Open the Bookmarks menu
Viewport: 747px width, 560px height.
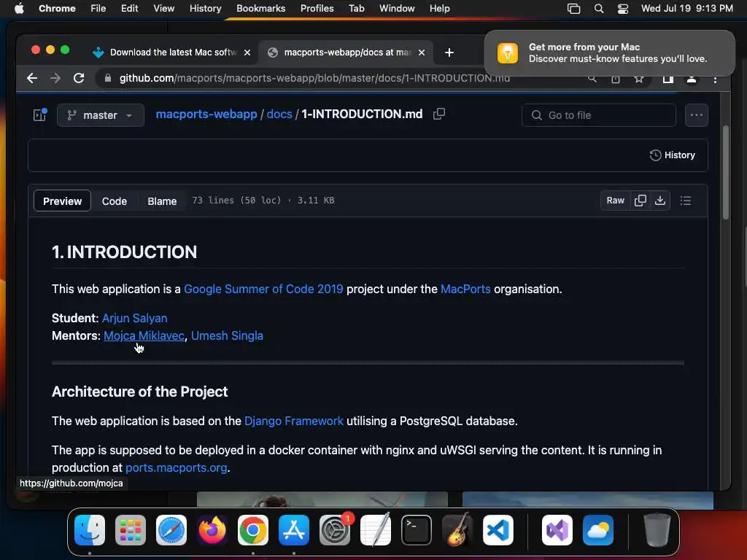260,9
